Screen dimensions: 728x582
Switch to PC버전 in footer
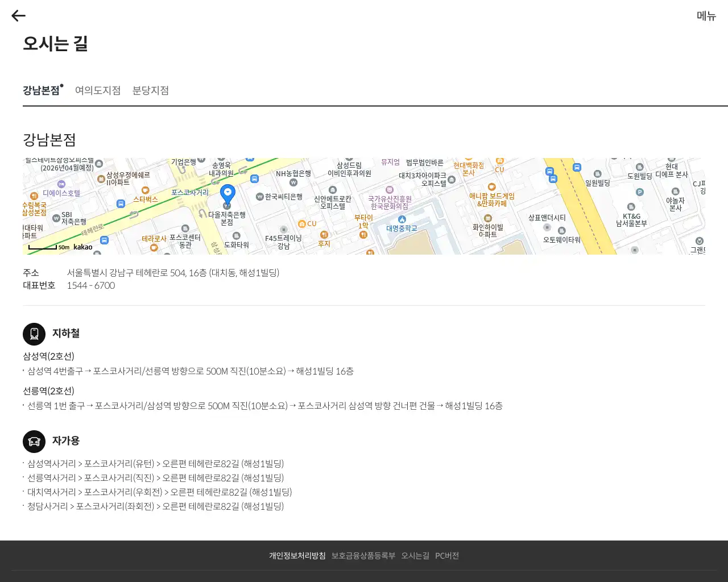[x=447, y=556]
